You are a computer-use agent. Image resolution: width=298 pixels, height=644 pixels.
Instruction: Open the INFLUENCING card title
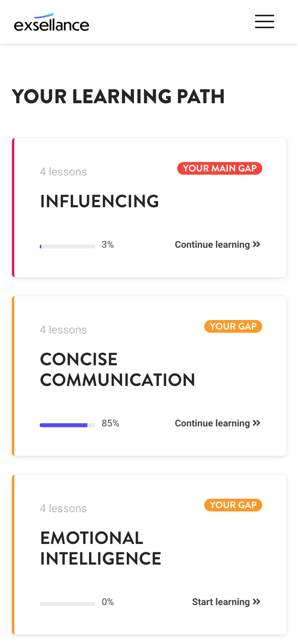coord(99,201)
